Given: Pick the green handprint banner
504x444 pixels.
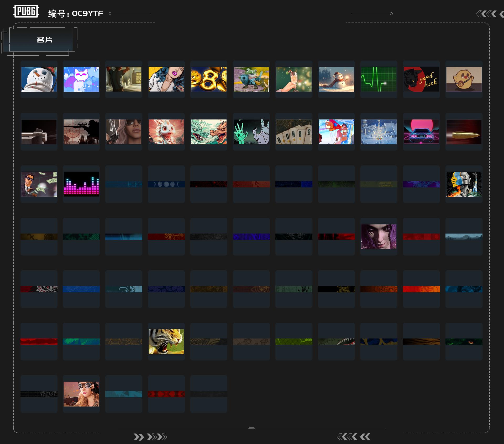Looking at the screenshot, I should click(294, 289).
